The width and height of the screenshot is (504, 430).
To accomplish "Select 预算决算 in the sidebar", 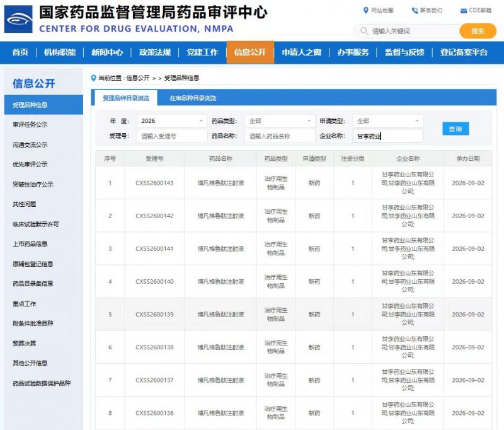I will [25, 343].
